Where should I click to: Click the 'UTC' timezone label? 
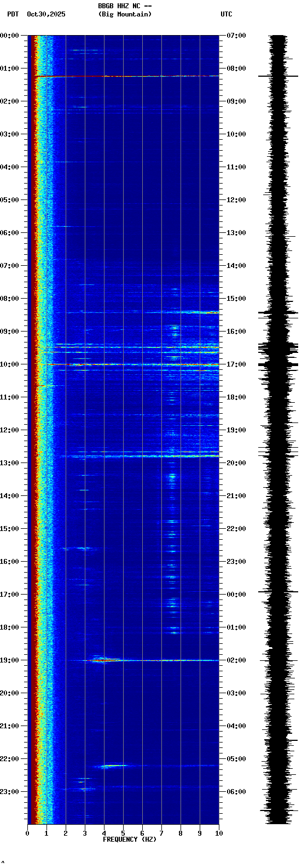[226, 14]
